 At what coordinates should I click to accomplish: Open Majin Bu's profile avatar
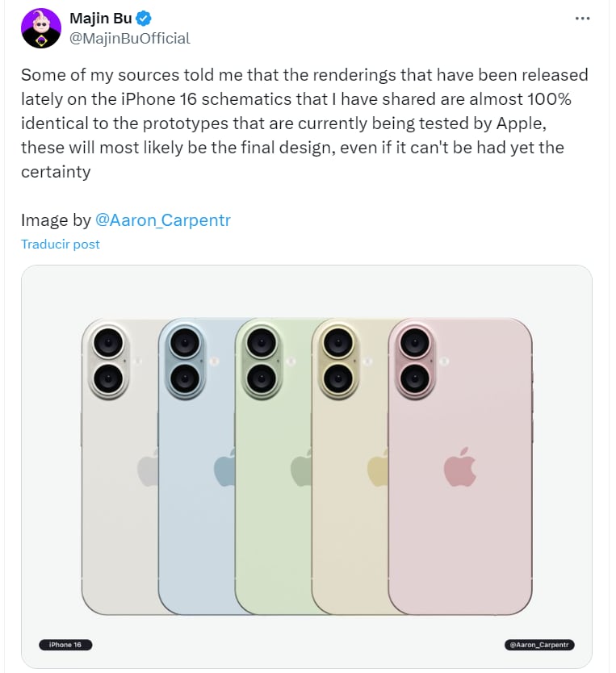point(41,27)
